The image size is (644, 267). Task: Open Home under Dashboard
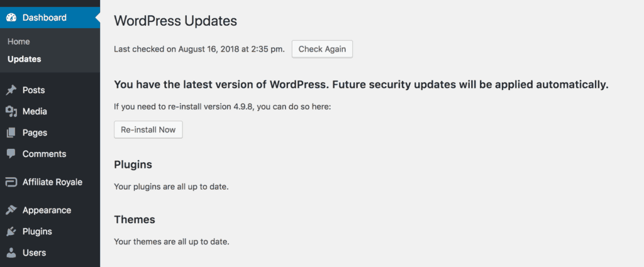pos(19,41)
